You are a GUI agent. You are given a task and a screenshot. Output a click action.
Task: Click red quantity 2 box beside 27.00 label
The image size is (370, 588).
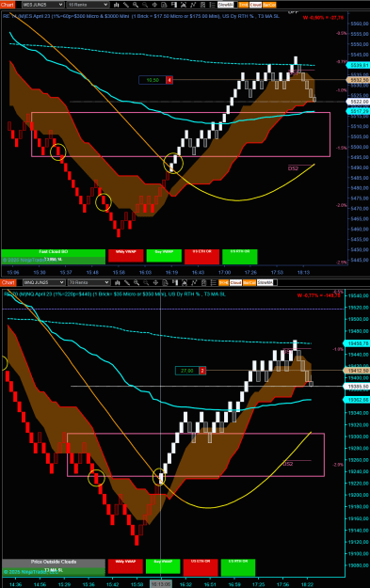click(202, 371)
